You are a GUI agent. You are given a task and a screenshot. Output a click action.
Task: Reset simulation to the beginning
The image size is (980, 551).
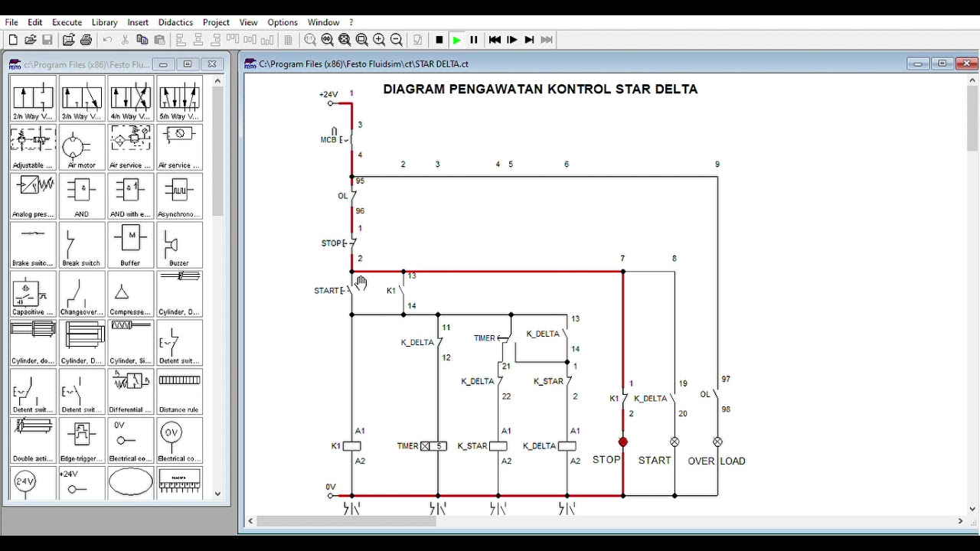point(495,40)
